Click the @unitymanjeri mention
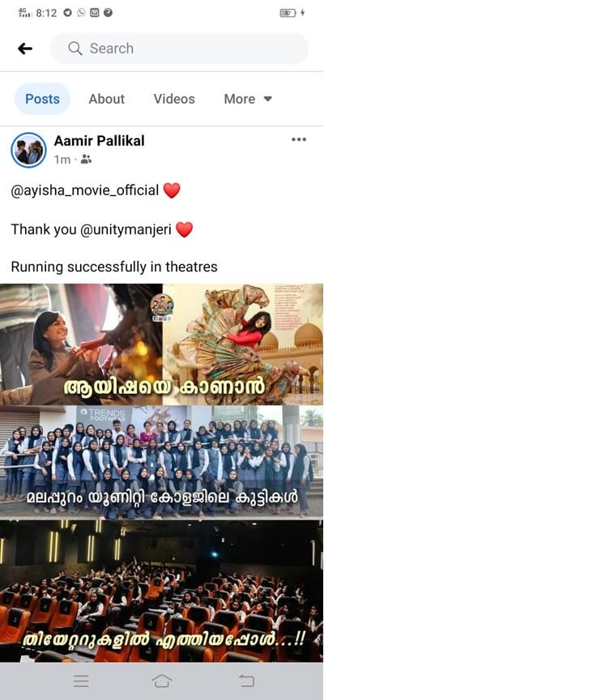 coord(126,229)
